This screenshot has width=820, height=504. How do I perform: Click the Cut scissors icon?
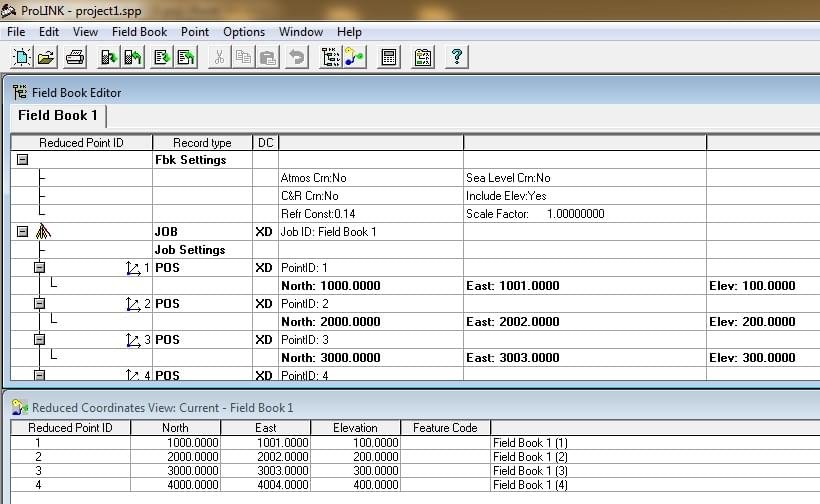(x=219, y=57)
